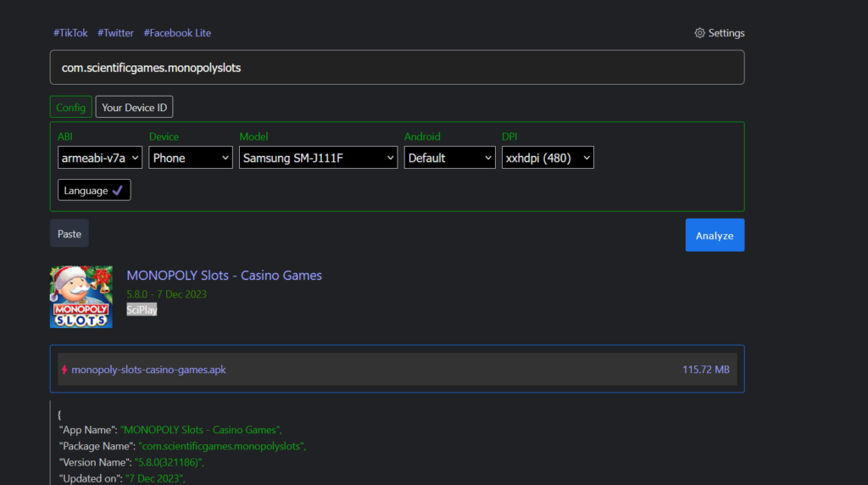Open the Device Phone dropdown
868x485 pixels.
191,158
